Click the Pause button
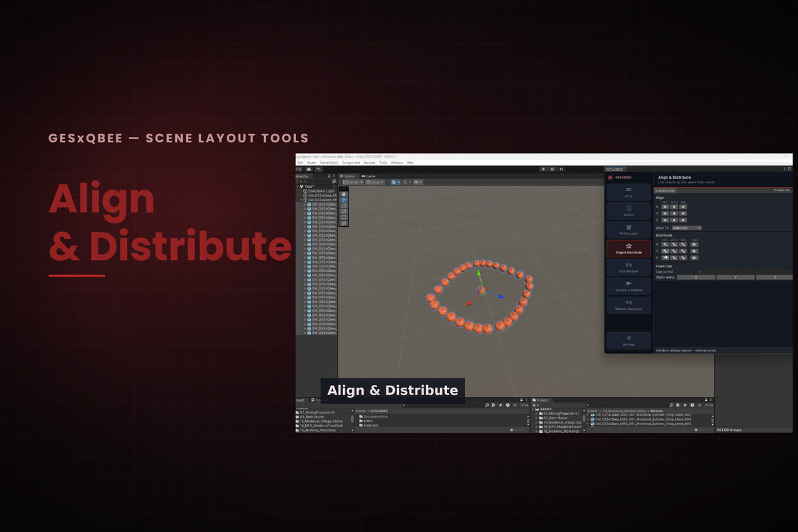This screenshot has height=532, width=798. (553, 169)
